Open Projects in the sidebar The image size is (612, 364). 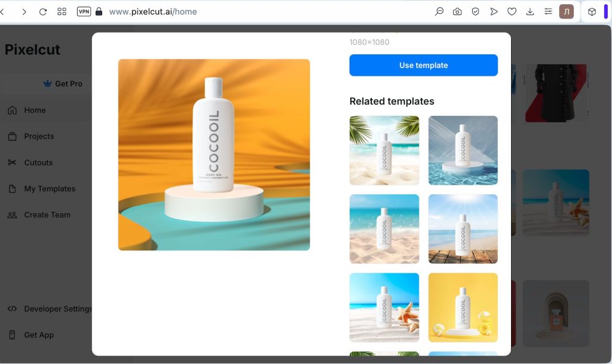click(x=39, y=136)
